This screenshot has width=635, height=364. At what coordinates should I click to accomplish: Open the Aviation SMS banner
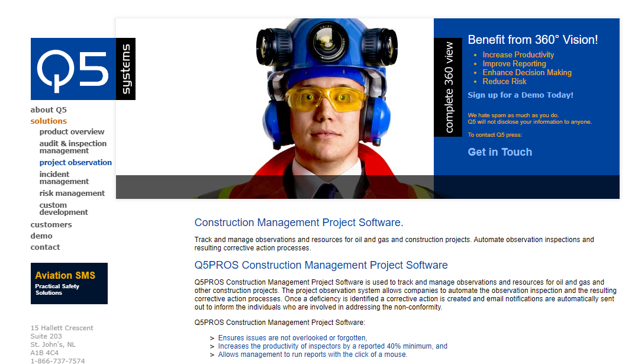coord(69,284)
